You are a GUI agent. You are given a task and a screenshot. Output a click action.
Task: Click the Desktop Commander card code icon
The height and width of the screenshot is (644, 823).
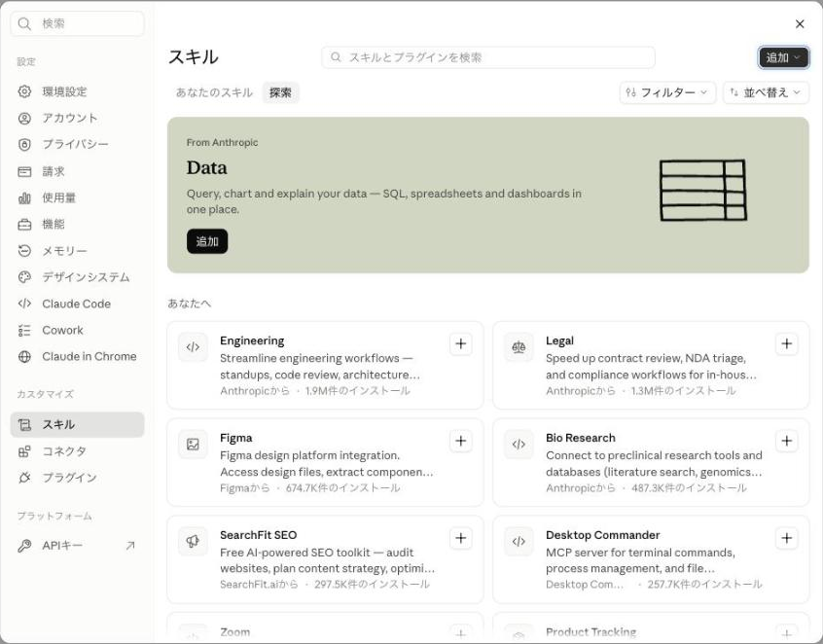click(519, 541)
